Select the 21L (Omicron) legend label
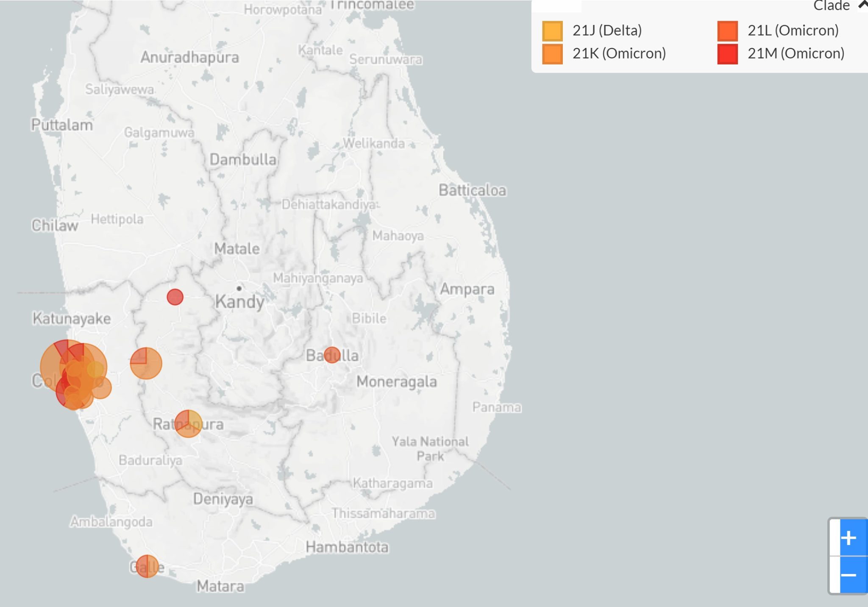 tap(793, 31)
